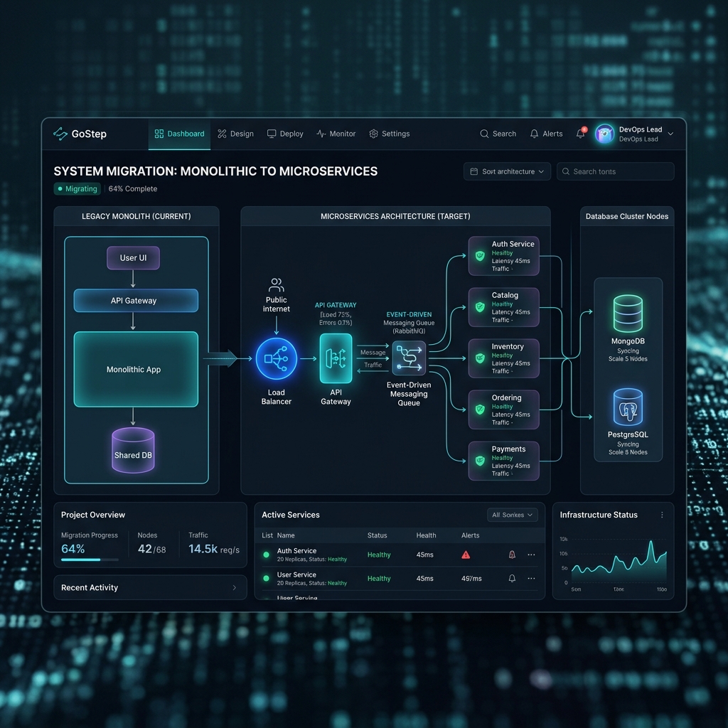Screen dimensions: 728x728
Task: Open the Settings tab
Action: tap(390, 134)
